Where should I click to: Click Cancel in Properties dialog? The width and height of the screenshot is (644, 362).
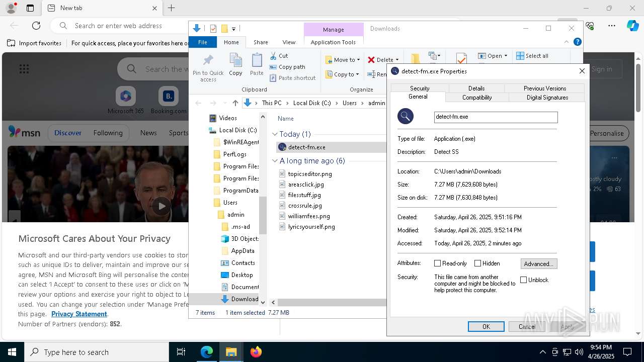(x=527, y=327)
